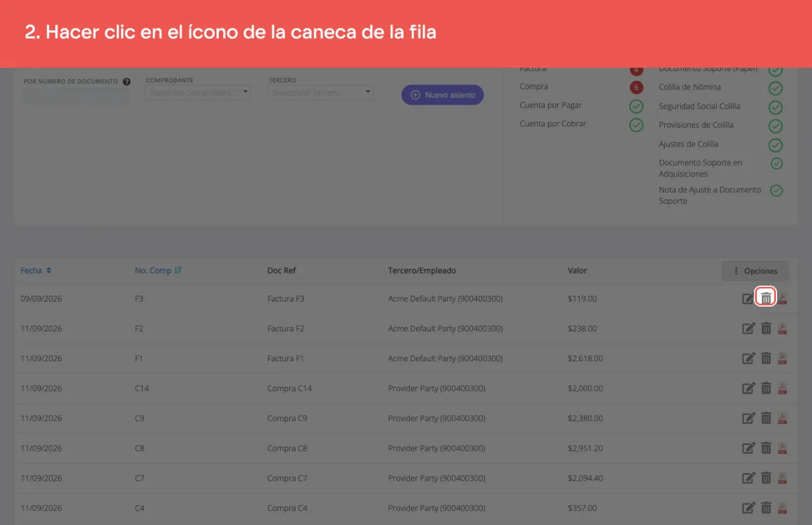Click the document number search field
The height and width of the screenshot is (525, 812).
76,96
